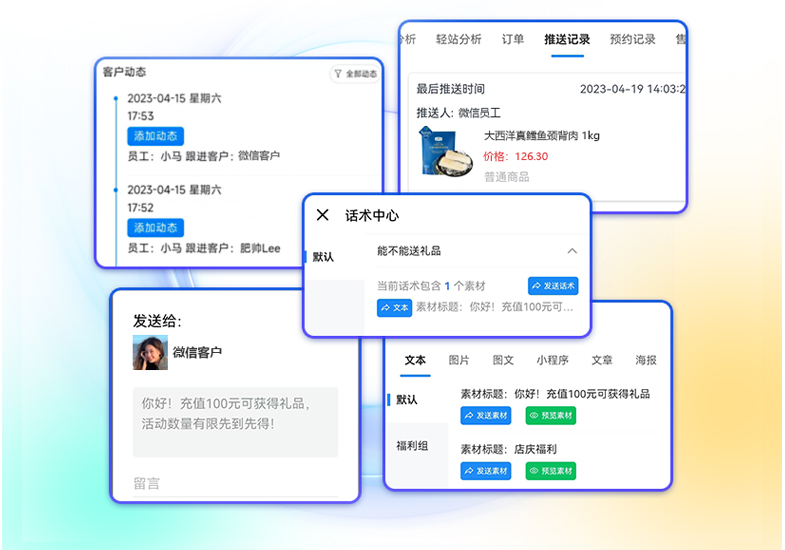Select the 文本 material tab
The height and width of the screenshot is (550, 785).
pos(415,360)
